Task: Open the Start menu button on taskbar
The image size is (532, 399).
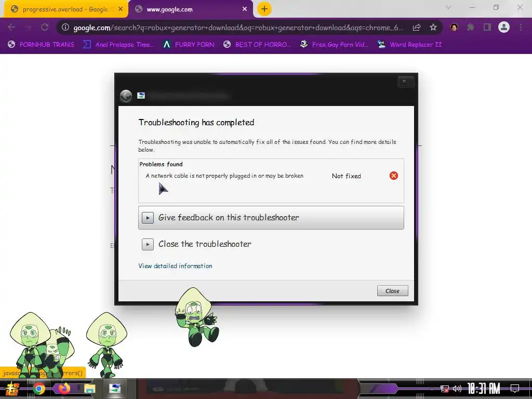Action: 12,389
